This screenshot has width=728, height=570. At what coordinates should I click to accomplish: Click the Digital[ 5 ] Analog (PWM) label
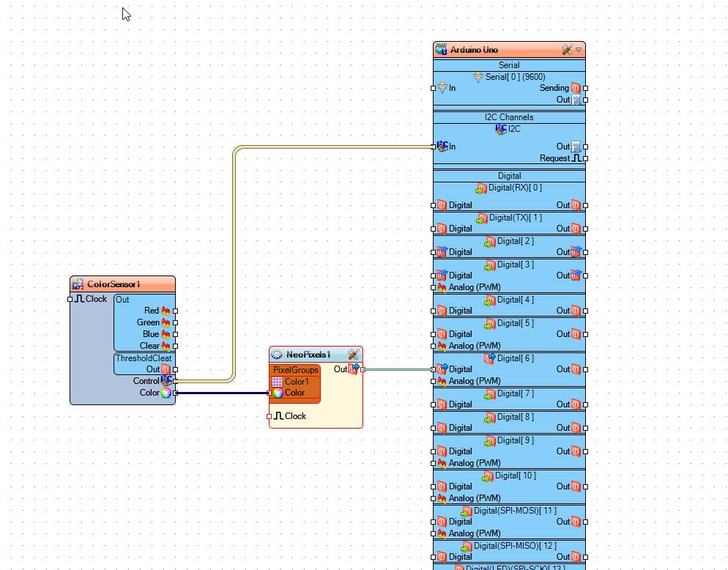(x=474, y=346)
